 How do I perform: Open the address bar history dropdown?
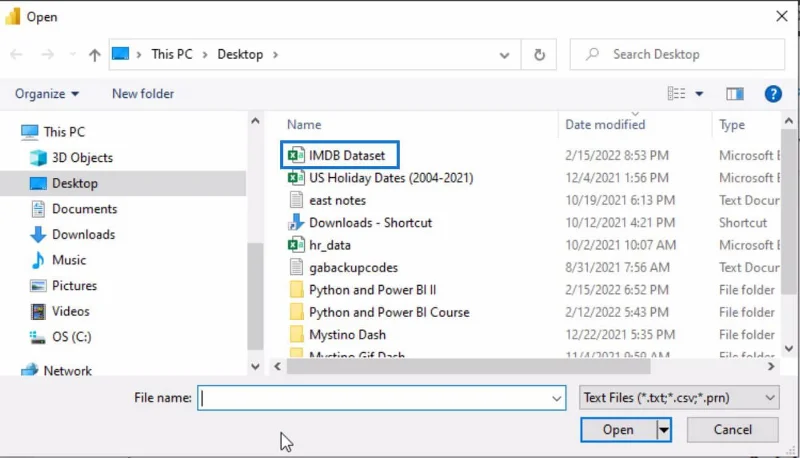click(x=504, y=55)
